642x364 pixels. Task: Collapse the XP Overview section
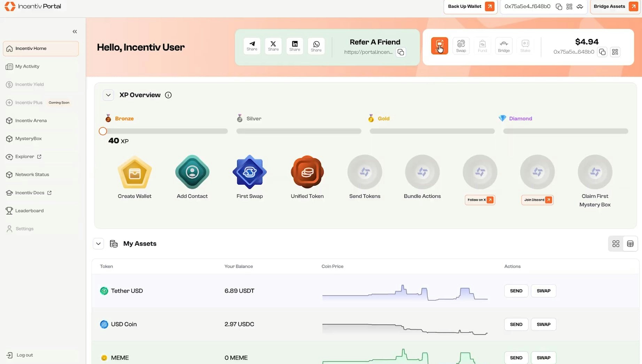coord(108,95)
